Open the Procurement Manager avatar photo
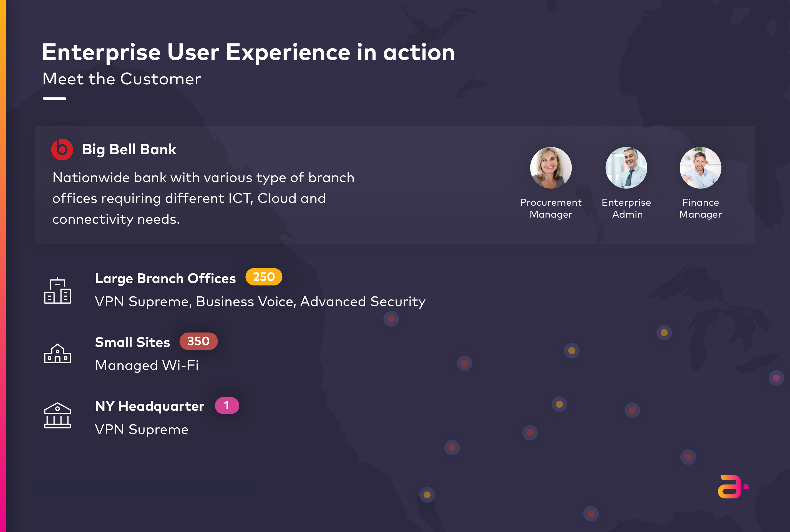790x532 pixels. (551, 168)
